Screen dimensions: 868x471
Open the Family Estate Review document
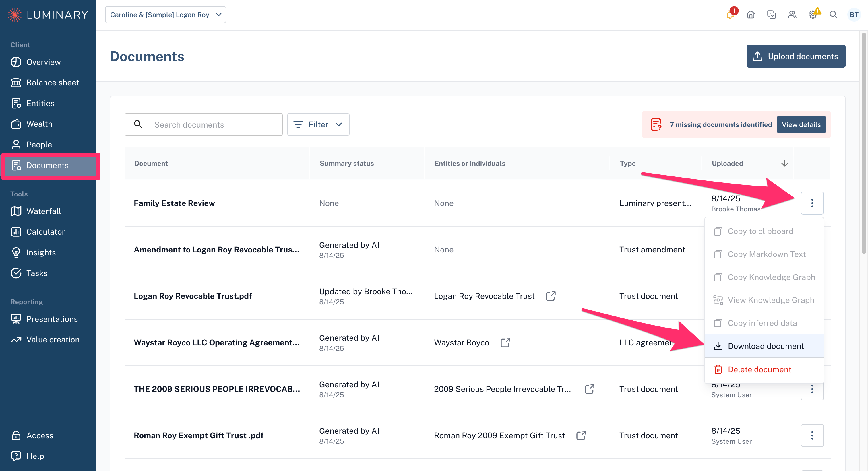tap(174, 203)
